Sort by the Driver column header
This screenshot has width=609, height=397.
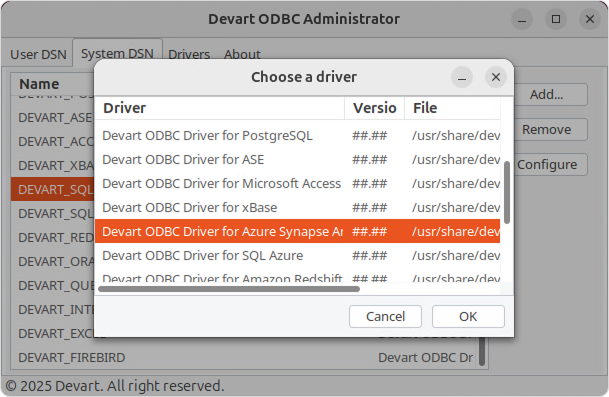click(219, 108)
